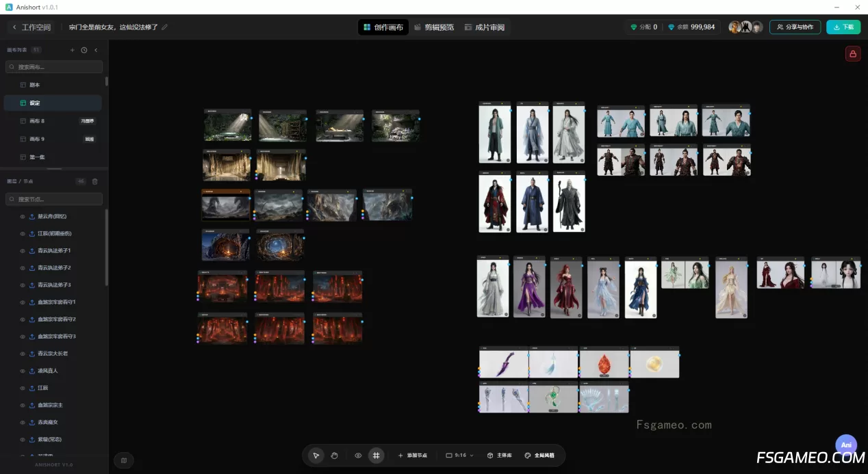Viewport: 868px width, 474px height.
Task: Select the arrow pointer tool
Action: tap(316, 456)
